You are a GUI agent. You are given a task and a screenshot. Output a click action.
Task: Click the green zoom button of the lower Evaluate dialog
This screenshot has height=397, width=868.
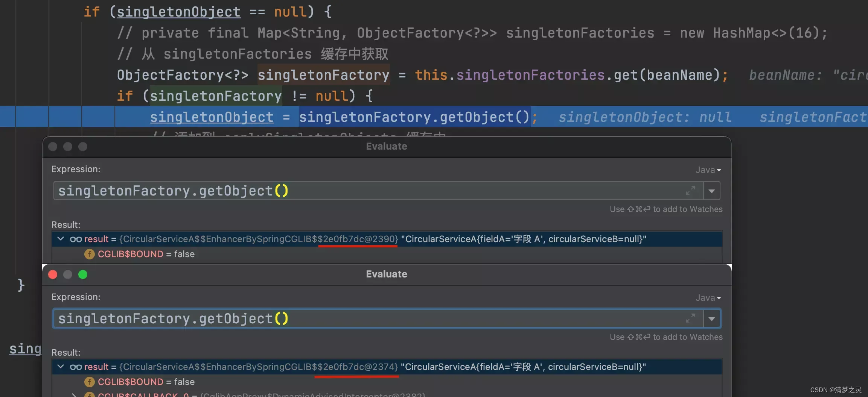point(83,274)
